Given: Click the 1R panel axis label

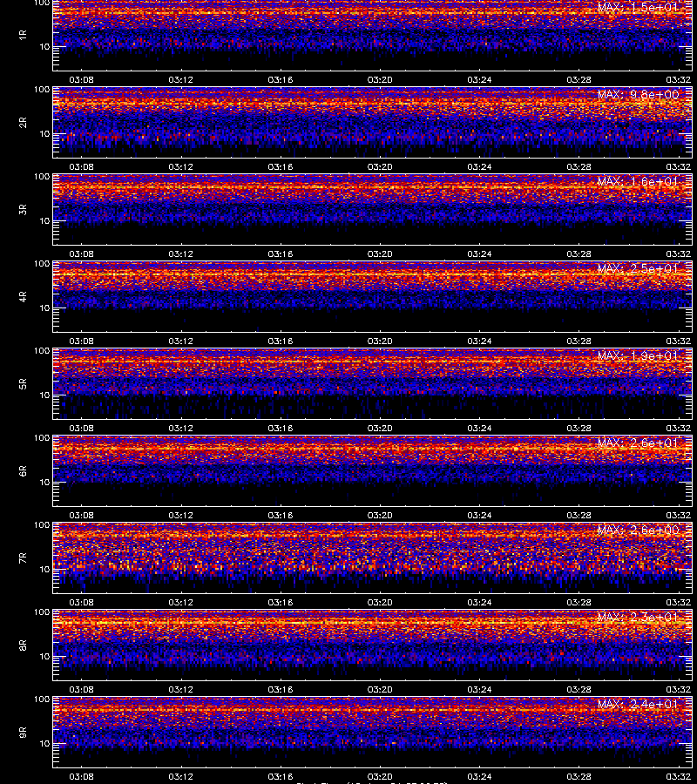Looking at the screenshot, I should [x=23, y=35].
